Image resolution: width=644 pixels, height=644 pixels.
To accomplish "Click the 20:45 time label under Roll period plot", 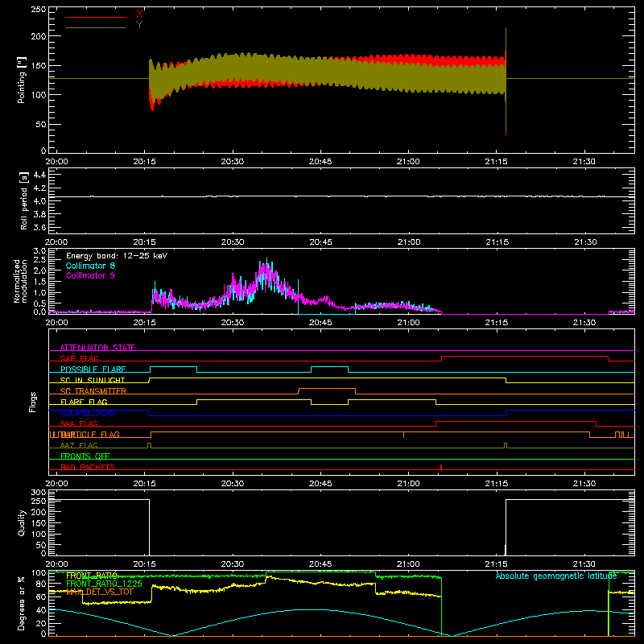I will [320, 242].
